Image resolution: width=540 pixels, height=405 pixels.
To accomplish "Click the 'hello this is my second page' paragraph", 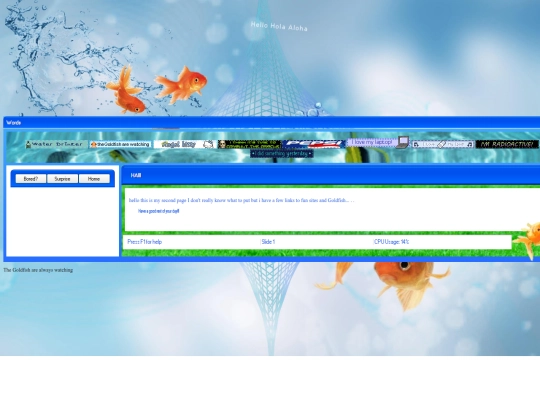I will [x=241, y=200].
